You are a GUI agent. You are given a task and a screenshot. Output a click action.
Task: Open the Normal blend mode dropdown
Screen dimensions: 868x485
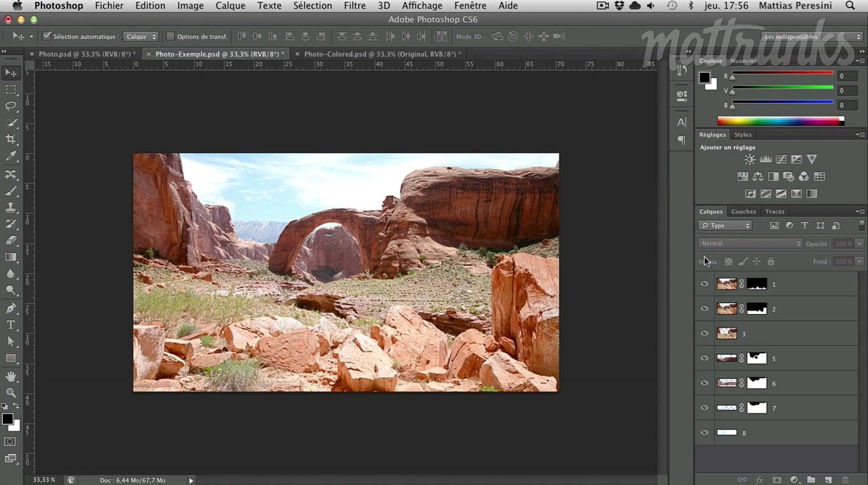750,243
